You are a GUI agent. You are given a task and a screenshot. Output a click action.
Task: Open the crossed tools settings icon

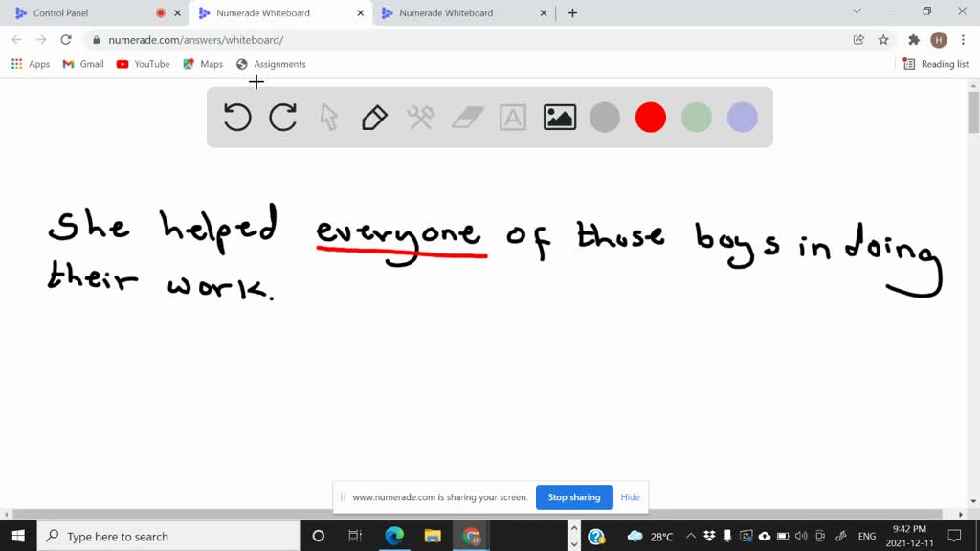421,118
